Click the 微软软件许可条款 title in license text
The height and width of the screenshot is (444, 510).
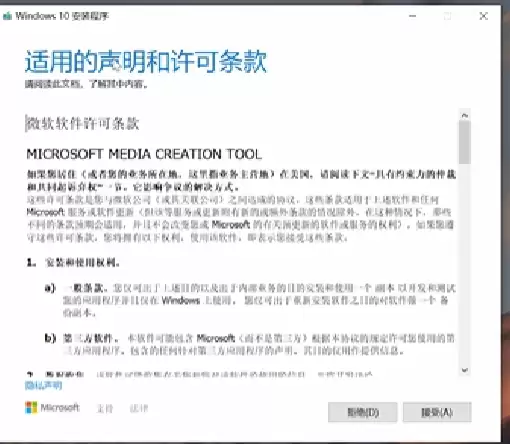tap(83, 124)
